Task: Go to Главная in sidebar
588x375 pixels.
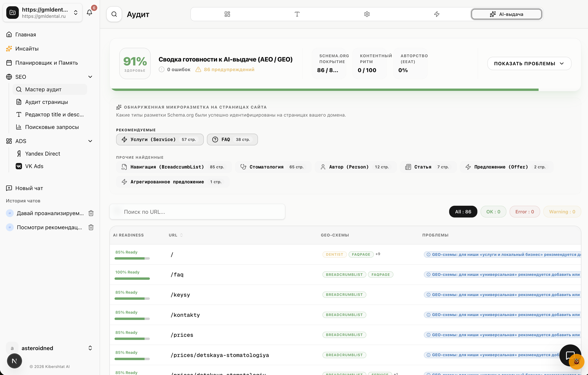Action: click(x=25, y=34)
